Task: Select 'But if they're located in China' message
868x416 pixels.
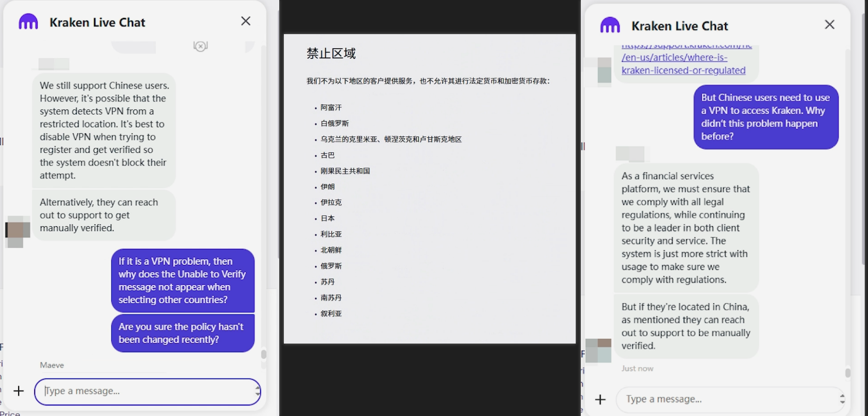Action: (x=686, y=326)
